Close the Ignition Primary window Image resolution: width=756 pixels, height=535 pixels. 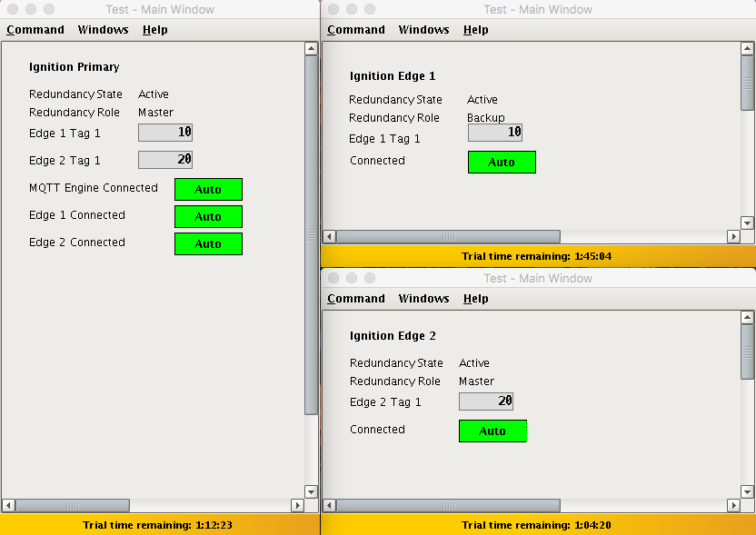13,9
